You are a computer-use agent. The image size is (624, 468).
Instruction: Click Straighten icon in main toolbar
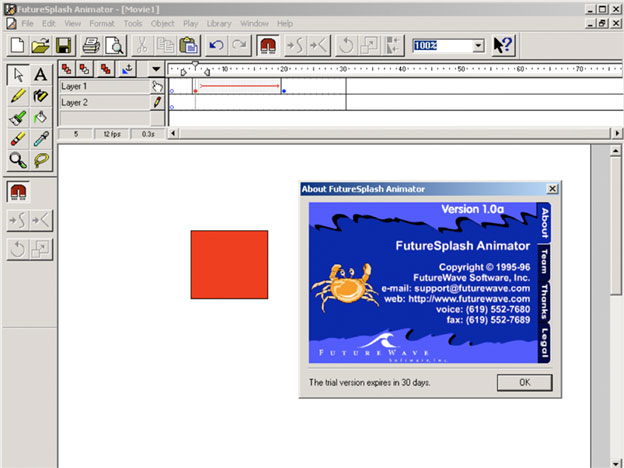pos(319,45)
